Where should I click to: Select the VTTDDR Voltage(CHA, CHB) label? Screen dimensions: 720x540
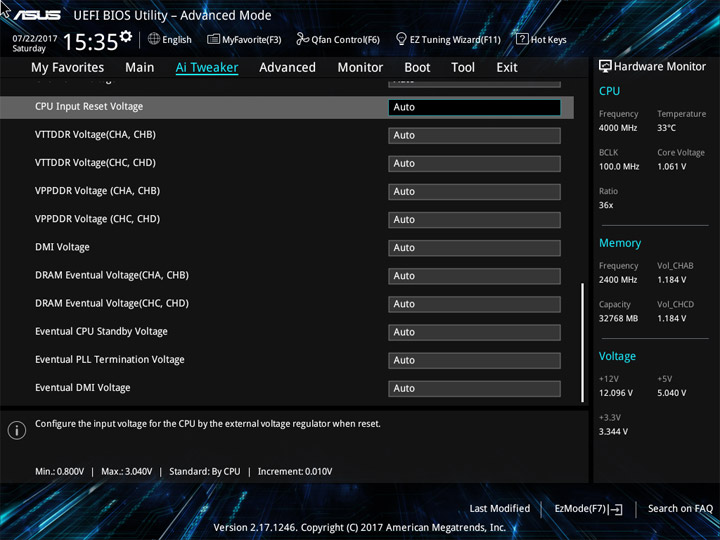(96, 135)
